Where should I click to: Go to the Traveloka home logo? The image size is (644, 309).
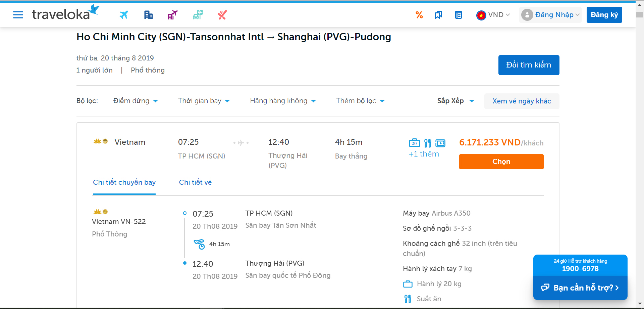(x=66, y=12)
